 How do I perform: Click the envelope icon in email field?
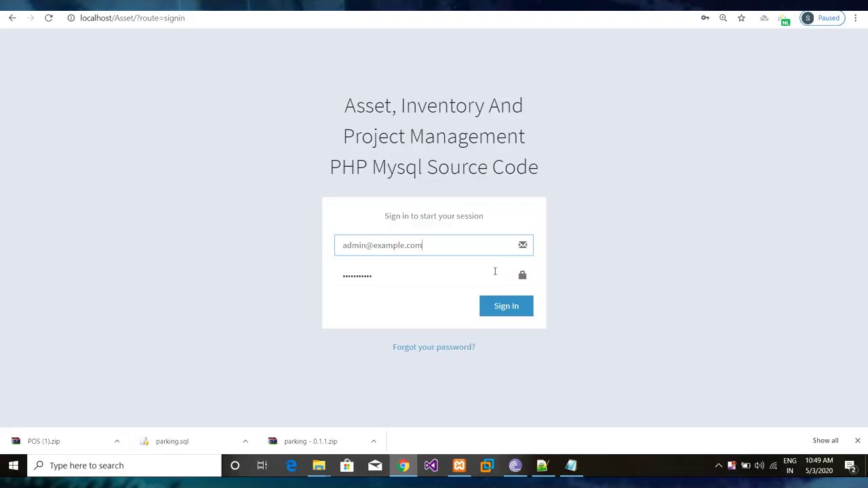[x=523, y=245]
